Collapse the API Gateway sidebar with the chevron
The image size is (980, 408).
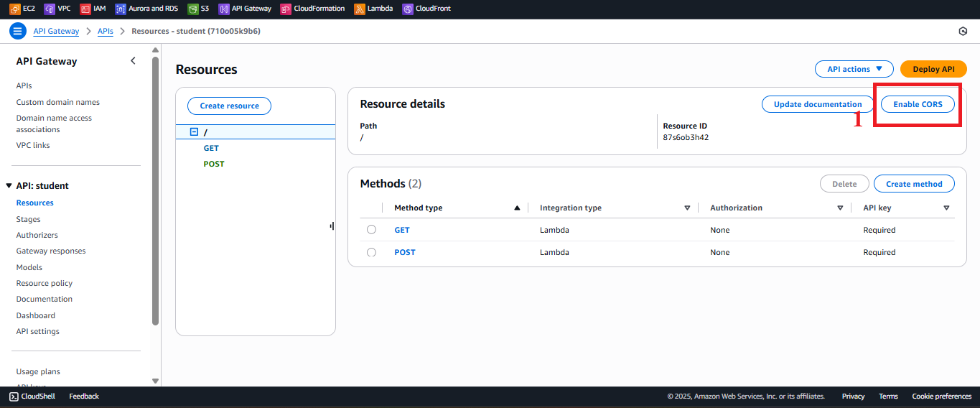pos(133,61)
